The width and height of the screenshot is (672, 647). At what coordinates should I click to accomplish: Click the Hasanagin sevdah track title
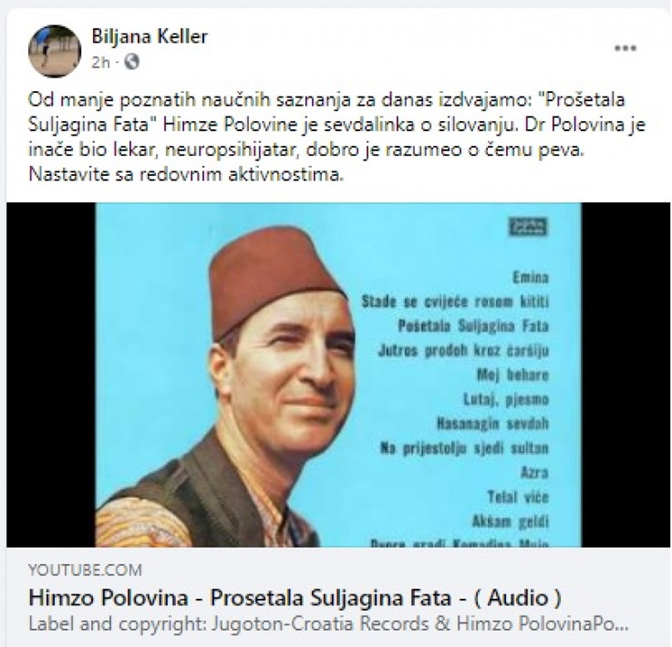(x=492, y=424)
